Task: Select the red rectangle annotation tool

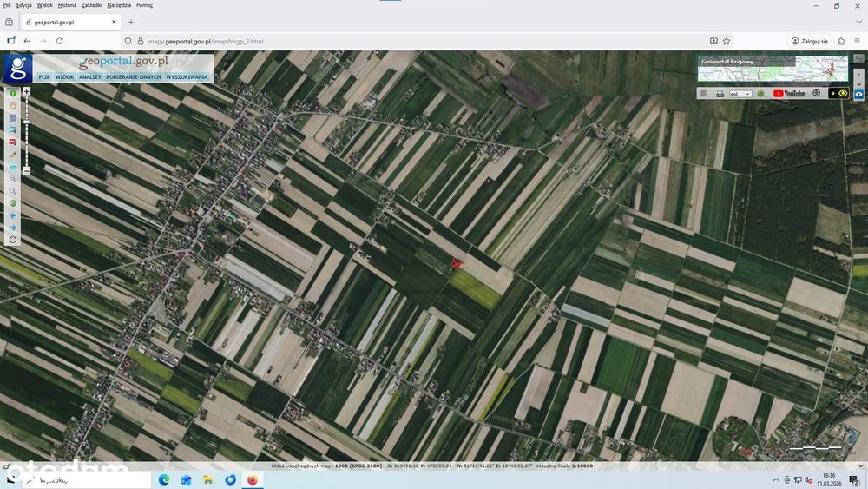Action: click(x=13, y=142)
